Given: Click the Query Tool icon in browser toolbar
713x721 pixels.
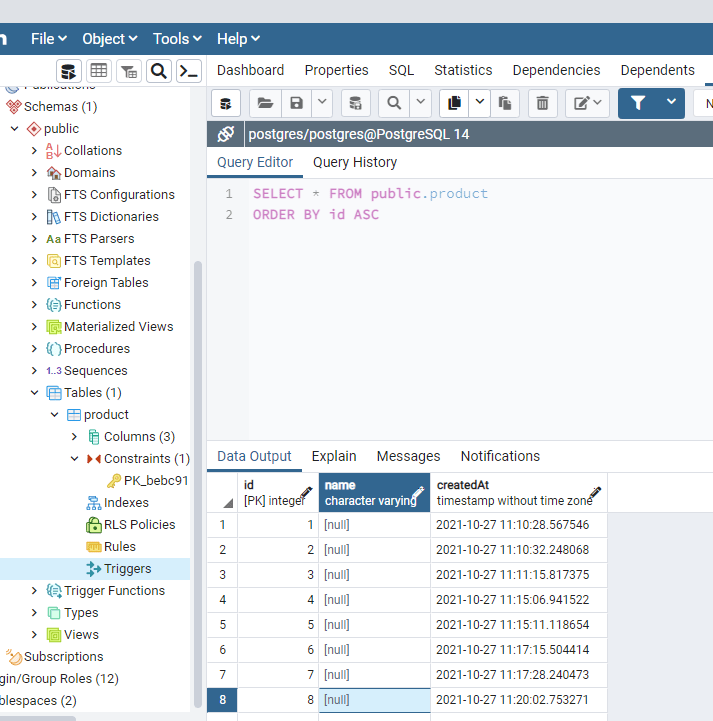Looking at the screenshot, I should 69,71.
